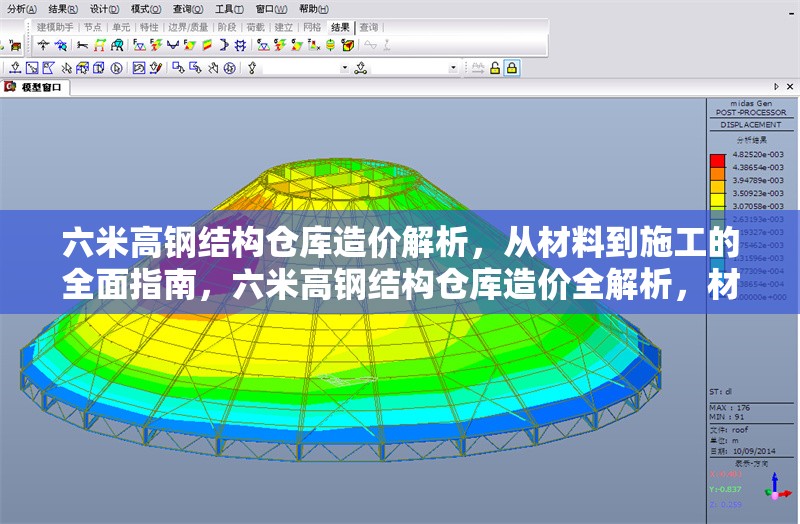Click the truss forces icon marked F with triangle
Image resolution: width=800 pixels, height=524 pixels.
tap(139, 45)
